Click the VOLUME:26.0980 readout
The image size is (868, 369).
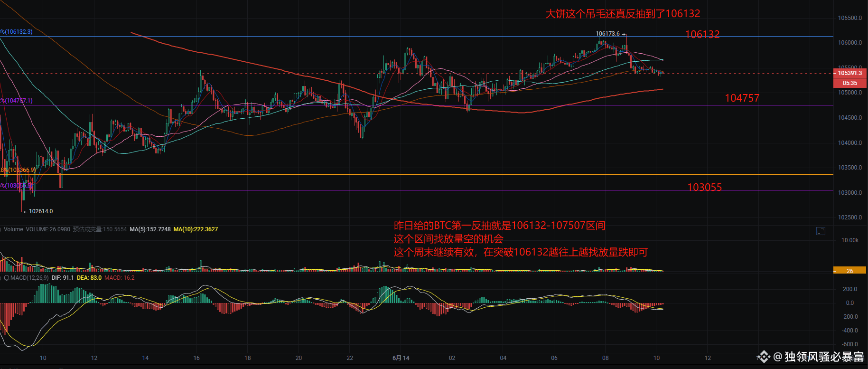[x=48, y=229]
